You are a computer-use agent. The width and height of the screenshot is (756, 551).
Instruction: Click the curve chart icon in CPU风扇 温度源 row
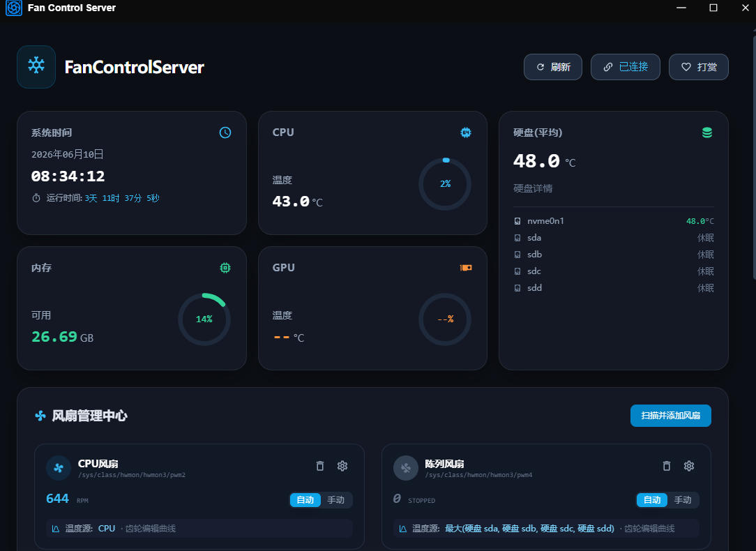coord(56,529)
